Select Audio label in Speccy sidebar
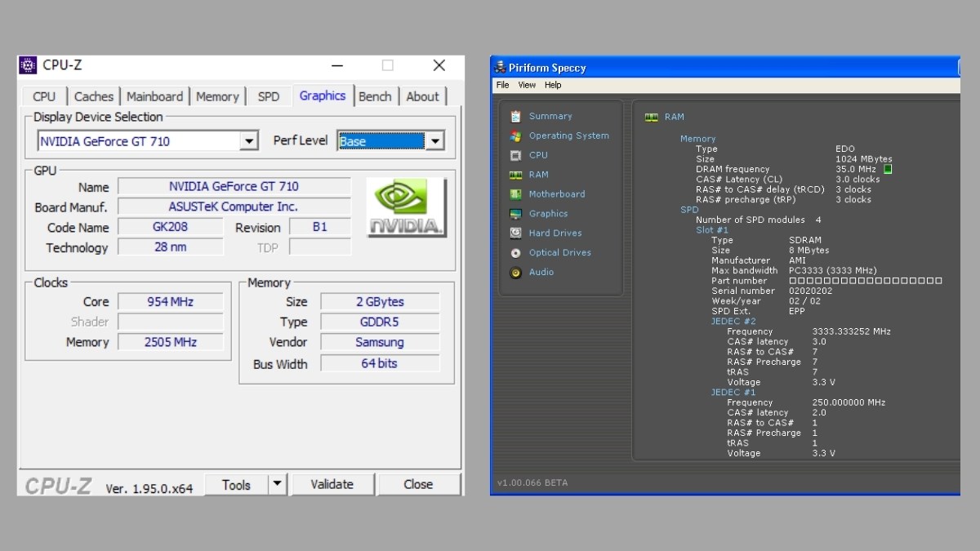The height and width of the screenshot is (551, 980). [541, 272]
